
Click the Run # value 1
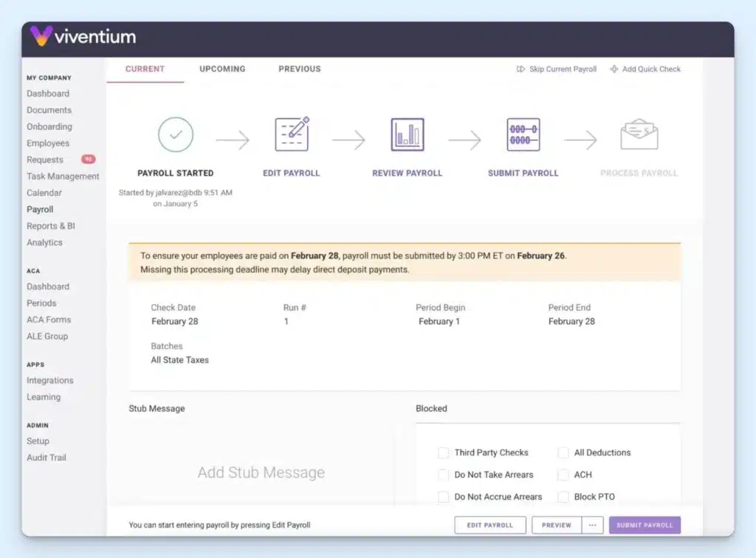tap(286, 321)
